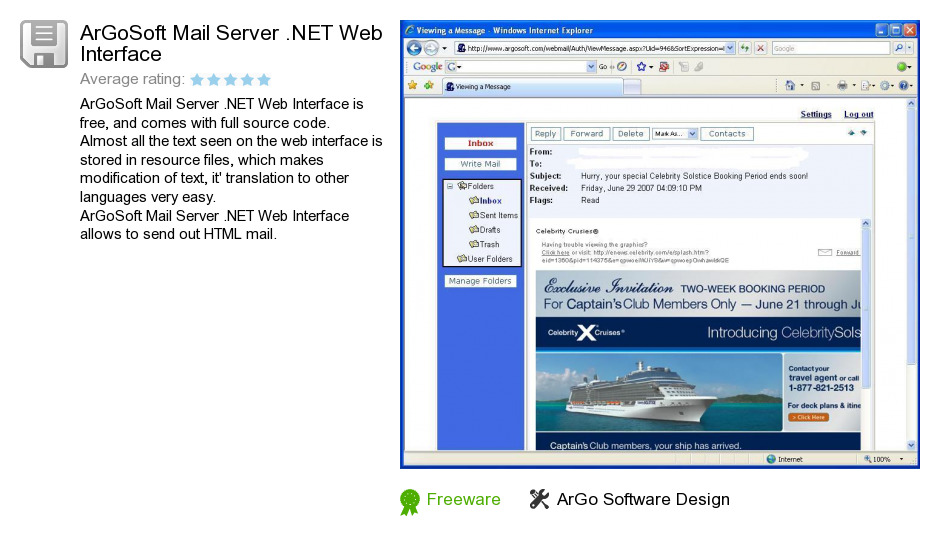
Task: Click the IE Back arrow button
Action: (x=414, y=48)
